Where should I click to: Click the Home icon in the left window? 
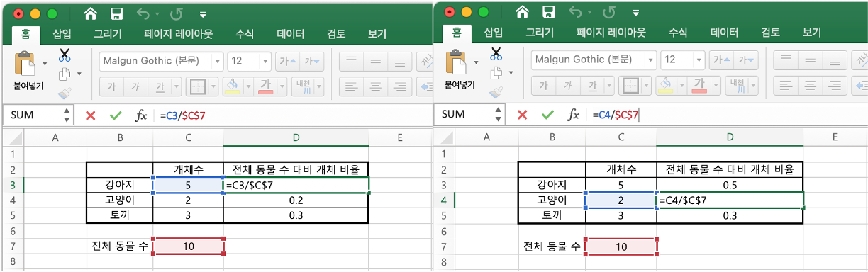(x=90, y=13)
